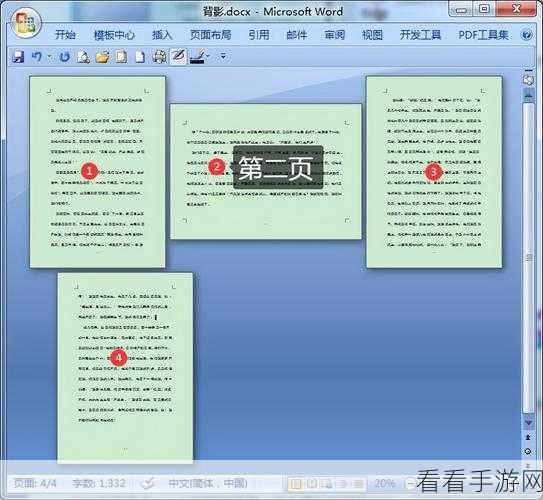Switch to the 开始 tab
543x500 pixels.
(x=65, y=35)
